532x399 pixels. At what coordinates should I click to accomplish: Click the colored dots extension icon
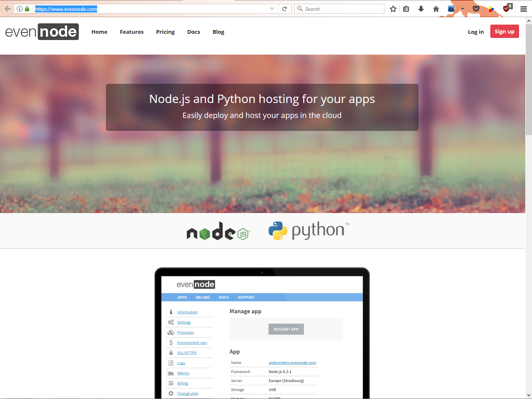tap(491, 9)
